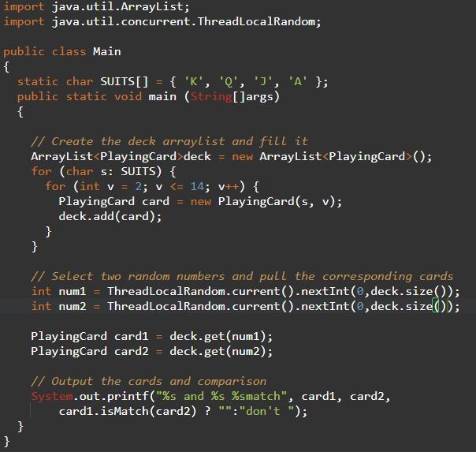This screenshot has width=476, height=452.
Task: Click the 'Create the deck arraylist' comment
Action: coord(169,141)
